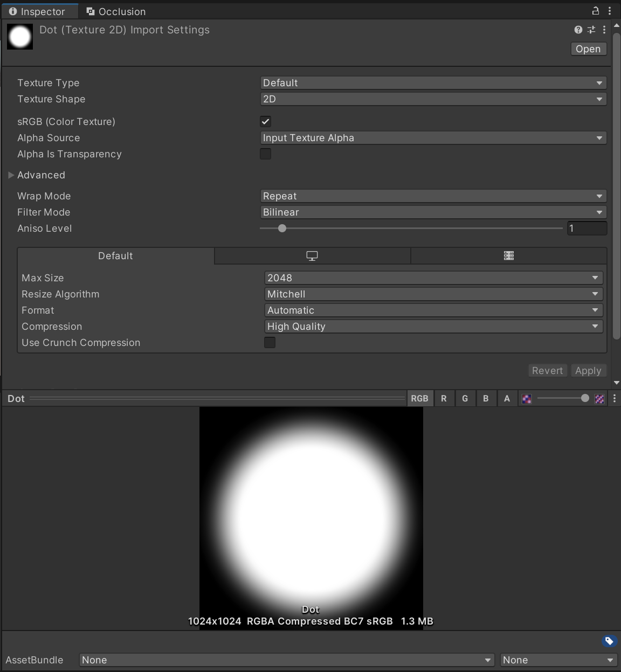Click the asset label tag icon

609,641
